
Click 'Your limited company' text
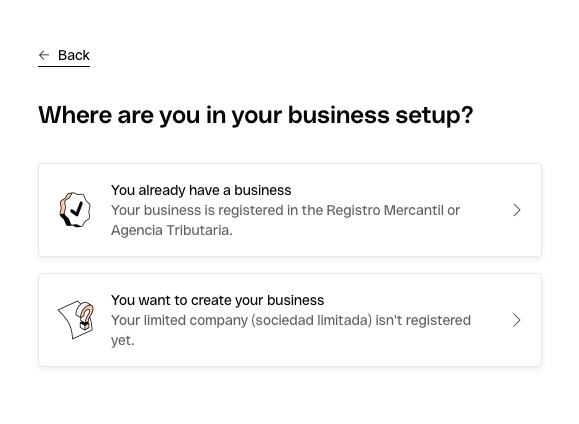click(x=179, y=320)
